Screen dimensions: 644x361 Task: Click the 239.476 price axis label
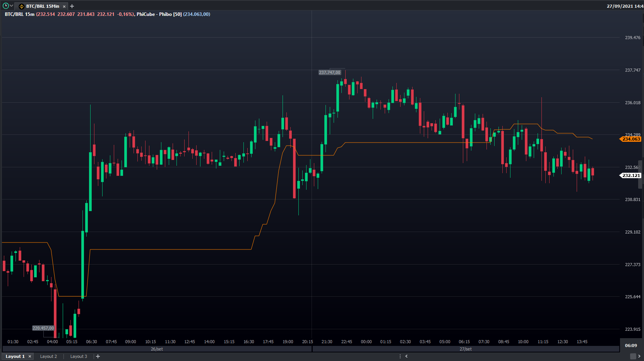pyautogui.click(x=632, y=38)
